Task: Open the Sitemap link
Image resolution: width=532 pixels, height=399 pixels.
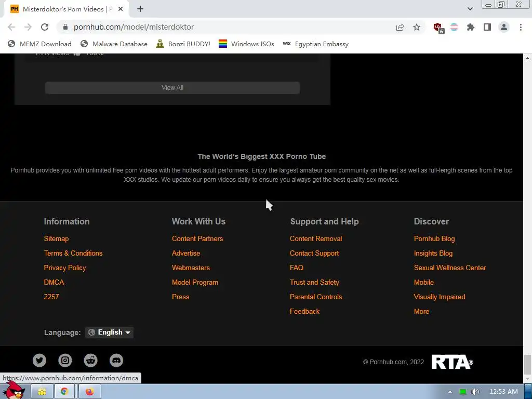Action: (56, 238)
